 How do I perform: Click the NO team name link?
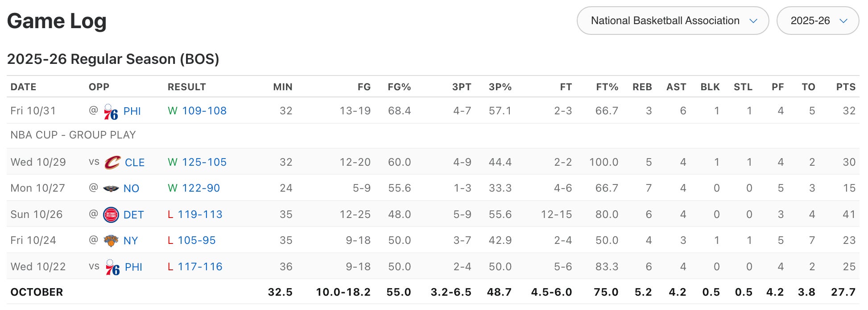click(131, 189)
